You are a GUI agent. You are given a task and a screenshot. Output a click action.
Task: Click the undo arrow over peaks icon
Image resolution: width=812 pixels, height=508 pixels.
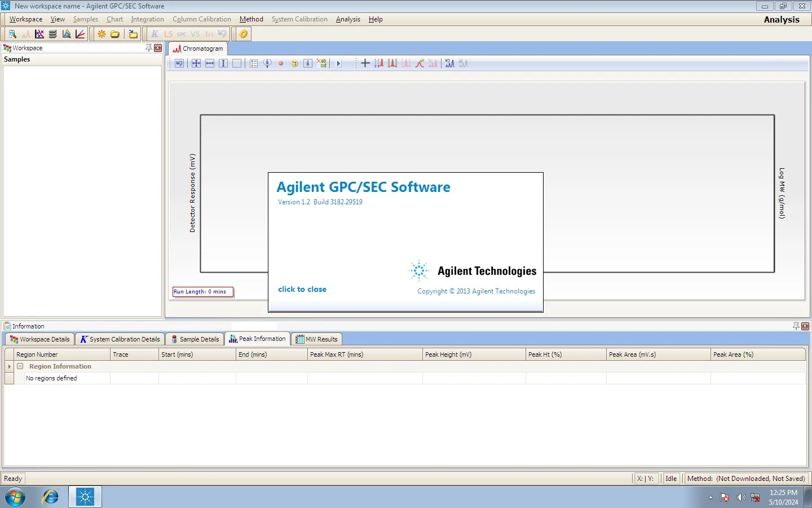coord(449,63)
